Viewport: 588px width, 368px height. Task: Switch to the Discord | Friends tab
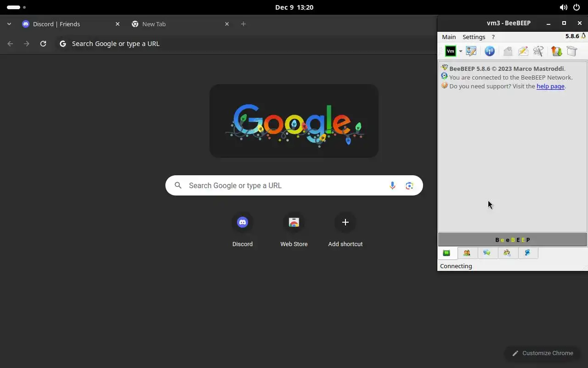coord(70,24)
